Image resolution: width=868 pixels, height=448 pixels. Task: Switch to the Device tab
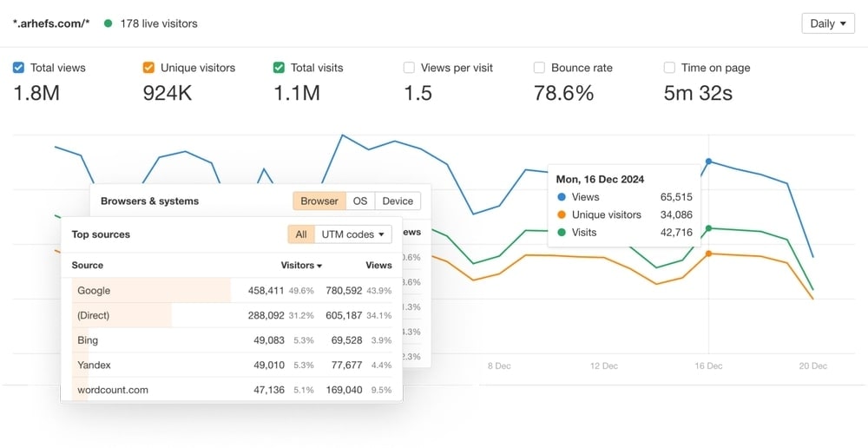click(398, 201)
